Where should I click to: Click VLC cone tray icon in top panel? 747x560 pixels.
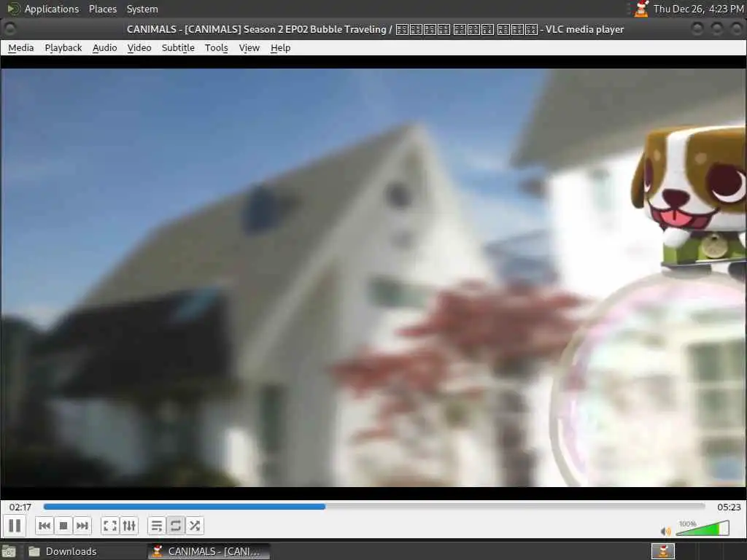(x=641, y=9)
